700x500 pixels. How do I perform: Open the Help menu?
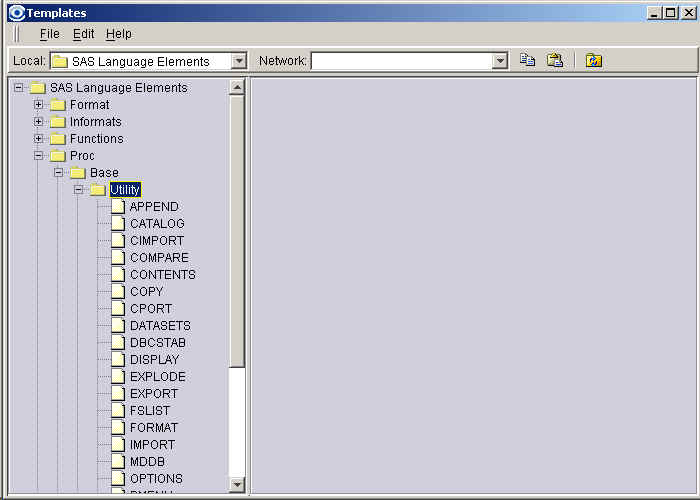tap(119, 34)
